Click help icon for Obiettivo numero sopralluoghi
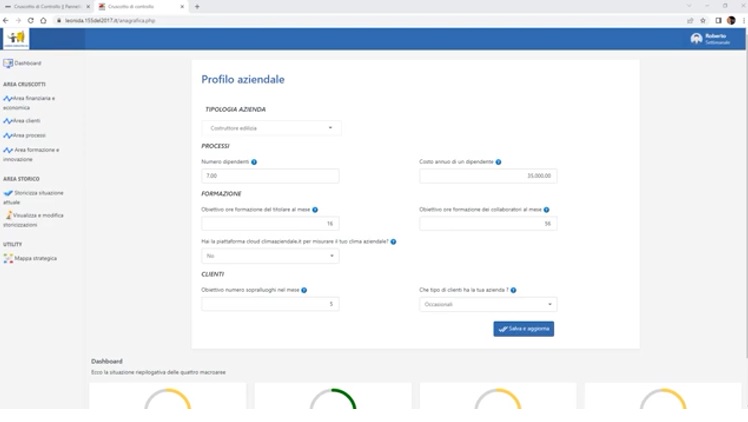748x422 pixels. (x=304, y=290)
